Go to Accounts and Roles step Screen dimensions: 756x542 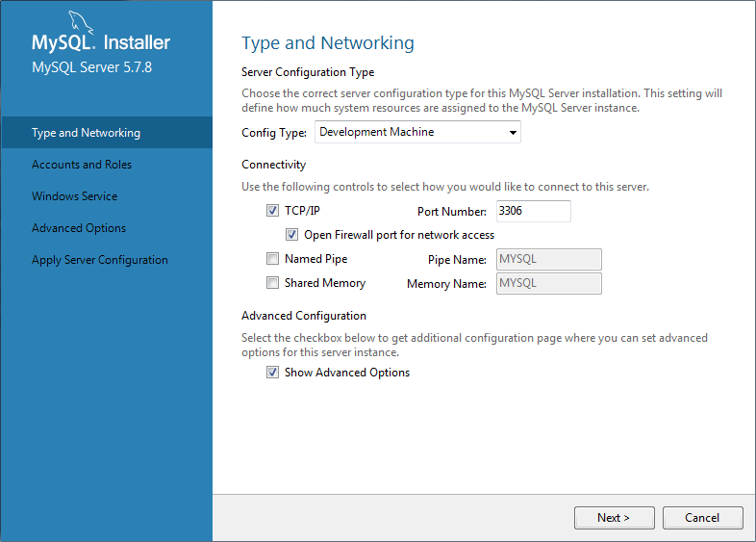[x=82, y=164]
